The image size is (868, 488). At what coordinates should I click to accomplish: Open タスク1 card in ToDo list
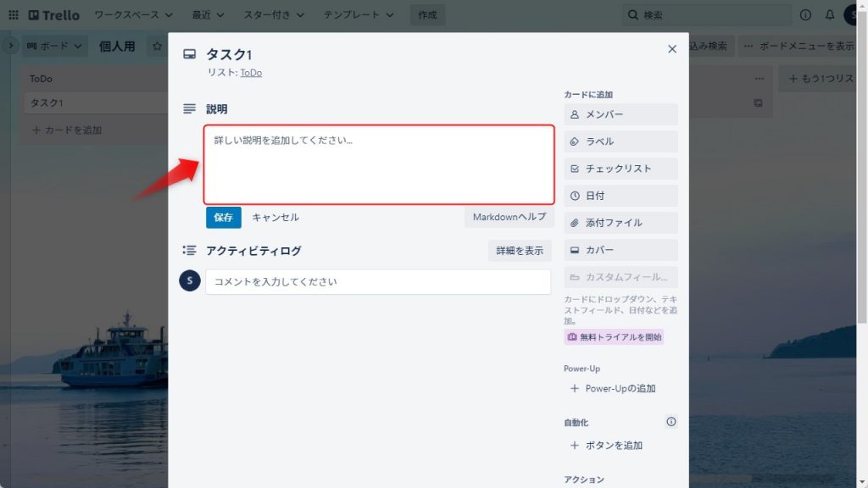pyautogui.click(x=97, y=103)
